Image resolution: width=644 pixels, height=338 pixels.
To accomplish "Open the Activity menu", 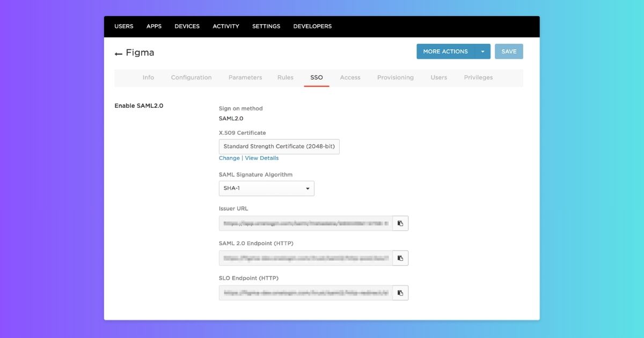I will (x=226, y=26).
